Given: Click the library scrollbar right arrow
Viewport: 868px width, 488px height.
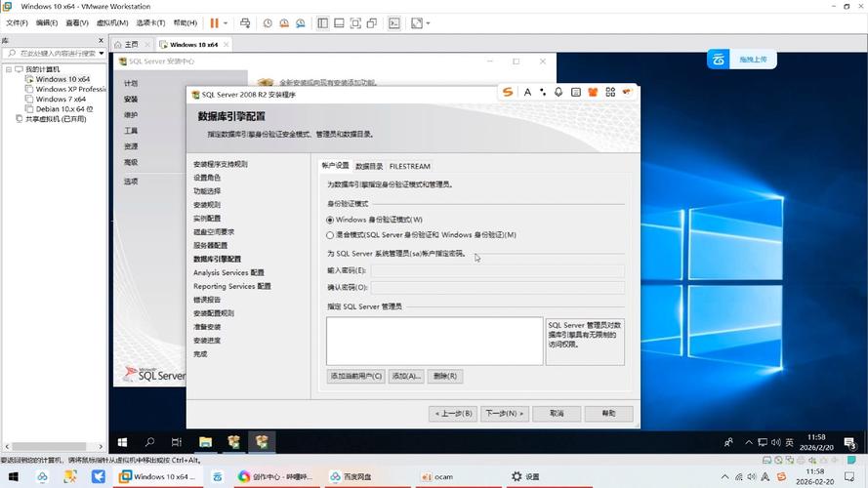Looking at the screenshot, I should [101, 446].
